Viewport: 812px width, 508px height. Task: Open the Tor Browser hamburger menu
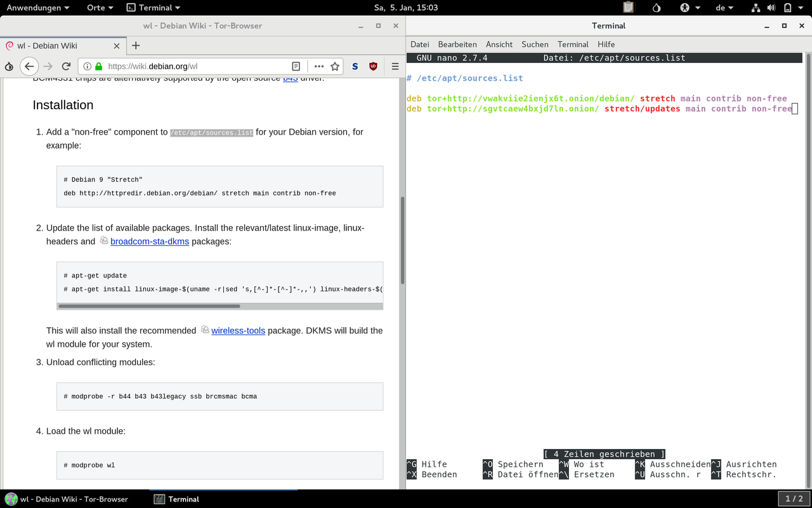395,66
